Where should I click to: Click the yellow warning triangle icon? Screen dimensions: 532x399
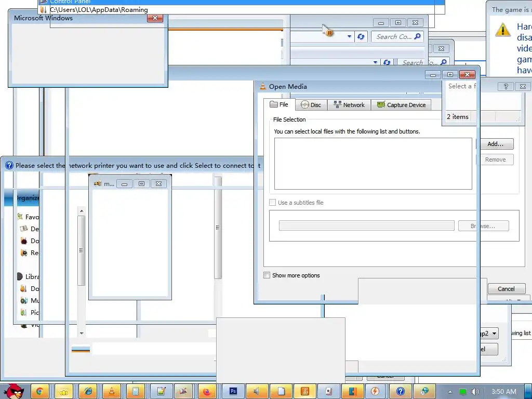(503, 30)
